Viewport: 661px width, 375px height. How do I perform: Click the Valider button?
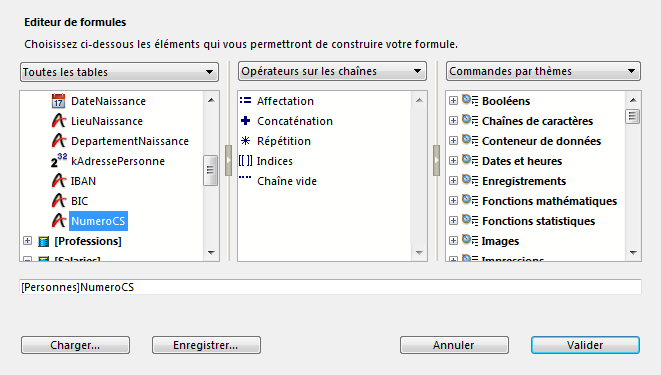585,345
